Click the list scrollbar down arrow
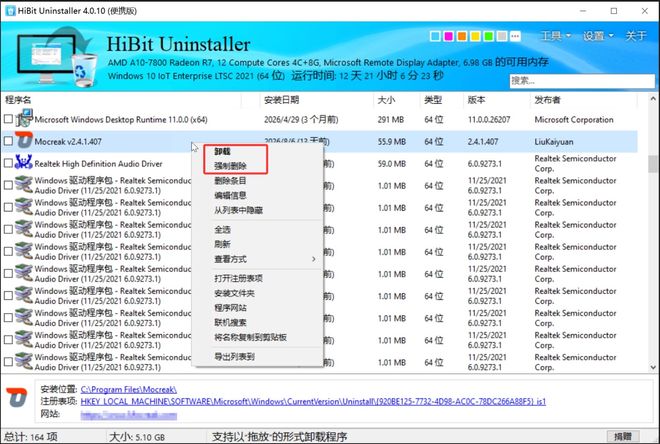Image resolution: width=660 pixels, height=444 pixels. tap(653, 367)
